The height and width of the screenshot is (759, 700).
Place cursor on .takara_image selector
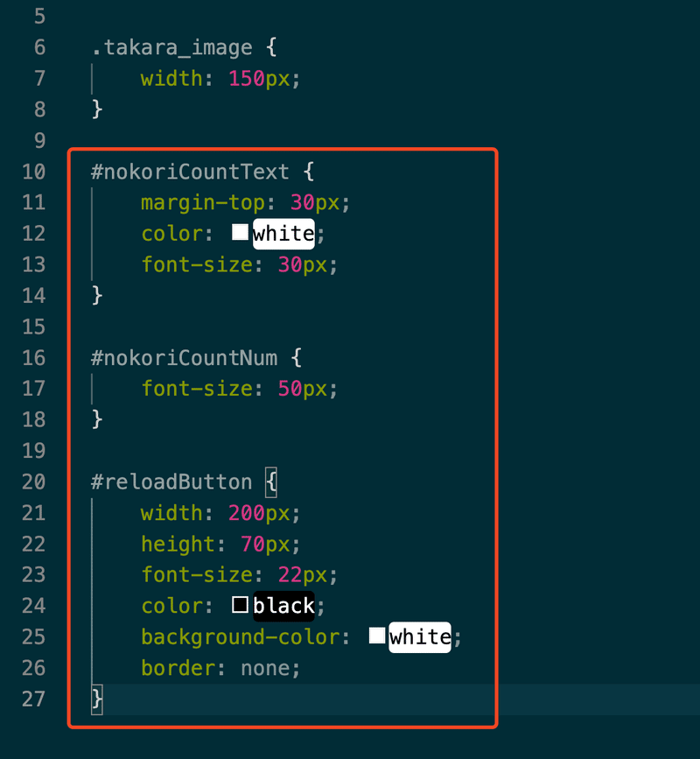(171, 47)
